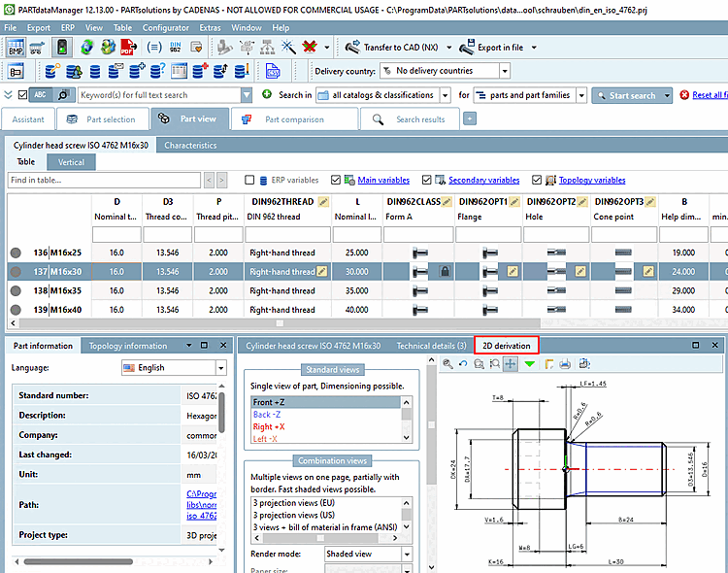
Task: Select the radio circle for row 136 M16x25
Action: pyautogui.click(x=16, y=253)
